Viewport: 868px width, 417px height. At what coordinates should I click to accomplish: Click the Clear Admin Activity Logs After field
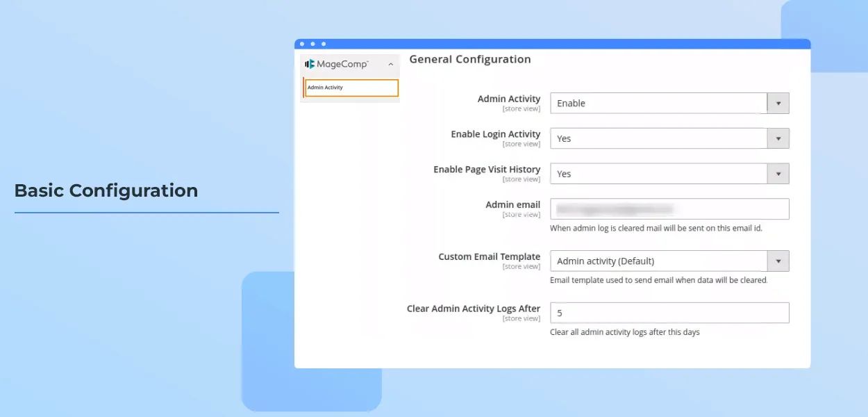coord(669,313)
